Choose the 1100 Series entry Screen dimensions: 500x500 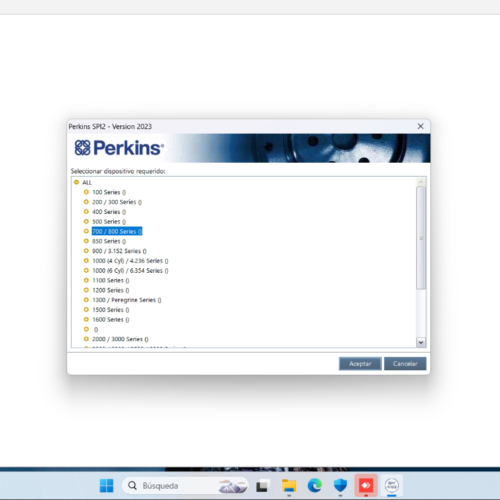click(111, 280)
